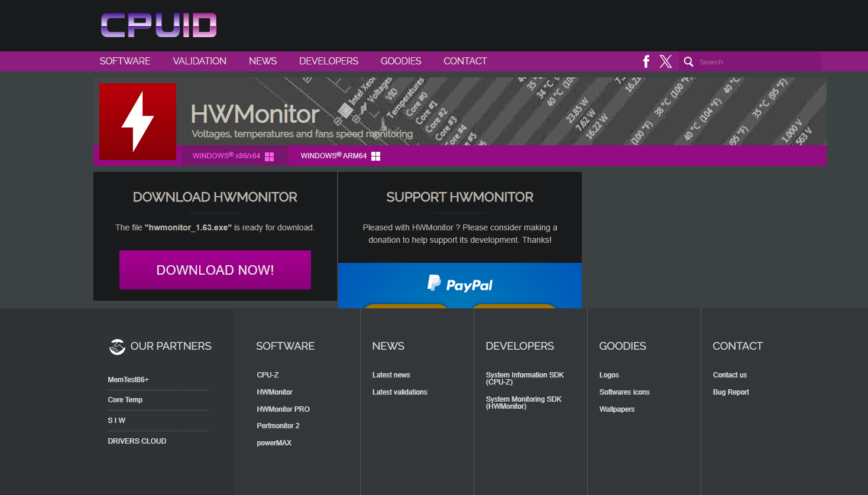
Task: Click the search magnifier icon
Action: coord(688,62)
